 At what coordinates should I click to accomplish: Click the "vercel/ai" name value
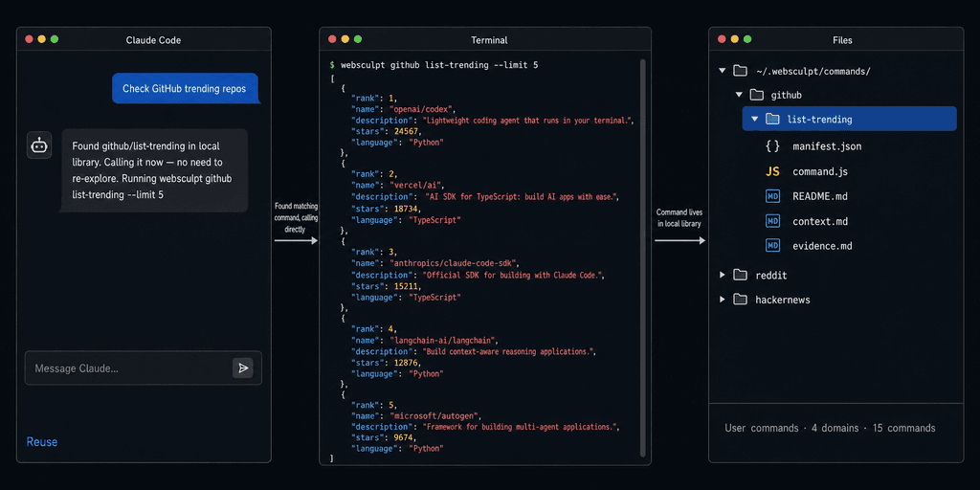click(x=417, y=187)
